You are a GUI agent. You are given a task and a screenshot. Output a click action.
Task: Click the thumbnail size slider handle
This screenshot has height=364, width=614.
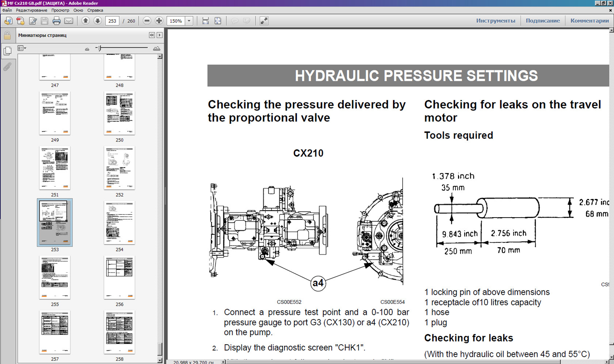(100, 48)
